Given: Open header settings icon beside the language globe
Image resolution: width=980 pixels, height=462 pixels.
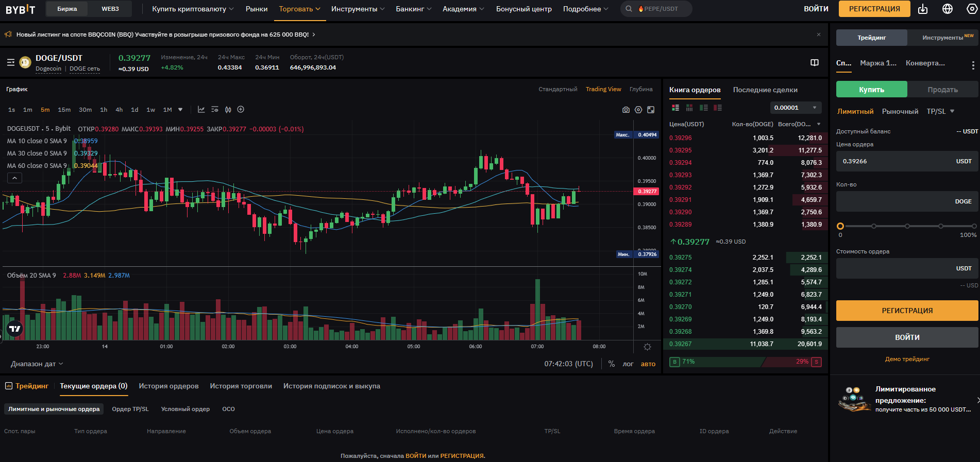Looking at the screenshot, I should tap(972, 9).
